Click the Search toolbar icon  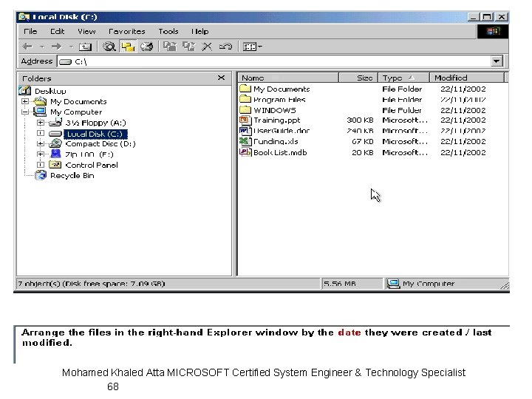click(x=109, y=47)
